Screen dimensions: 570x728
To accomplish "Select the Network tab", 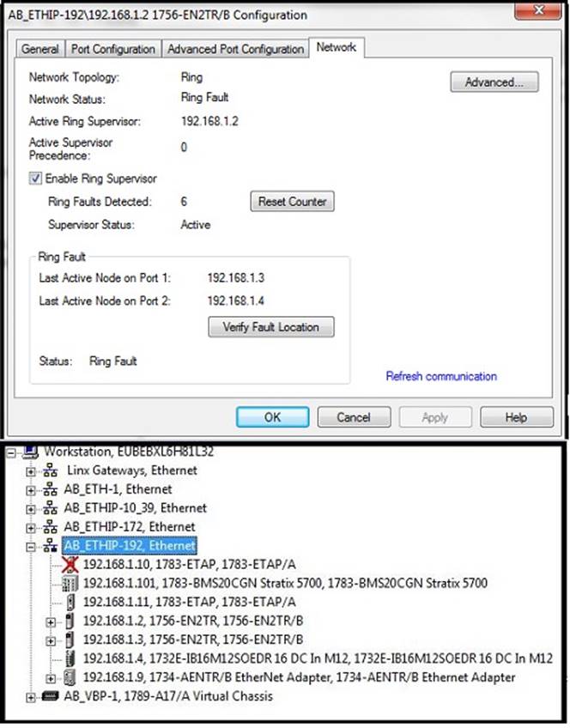I will pyautogui.click(x=336, y=47).
